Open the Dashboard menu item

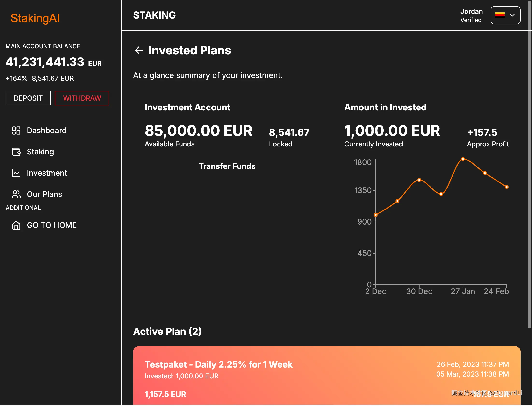(x=47, y=130)
